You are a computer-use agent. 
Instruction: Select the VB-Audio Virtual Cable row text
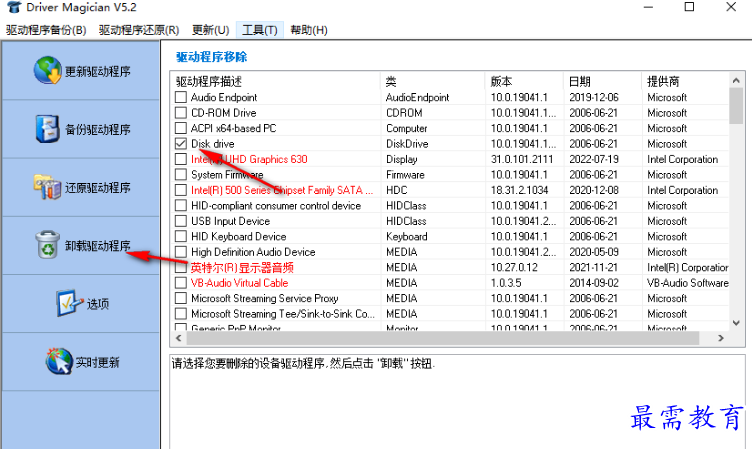coord(239,283)
